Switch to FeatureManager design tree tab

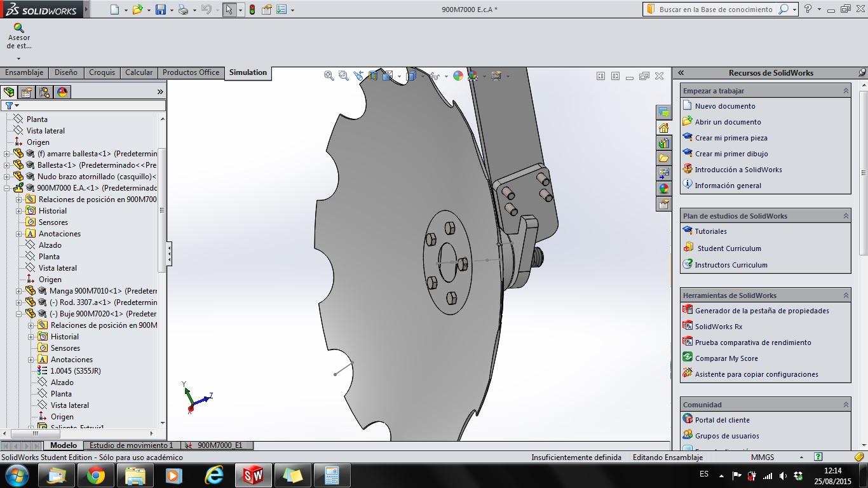[9, 91]
